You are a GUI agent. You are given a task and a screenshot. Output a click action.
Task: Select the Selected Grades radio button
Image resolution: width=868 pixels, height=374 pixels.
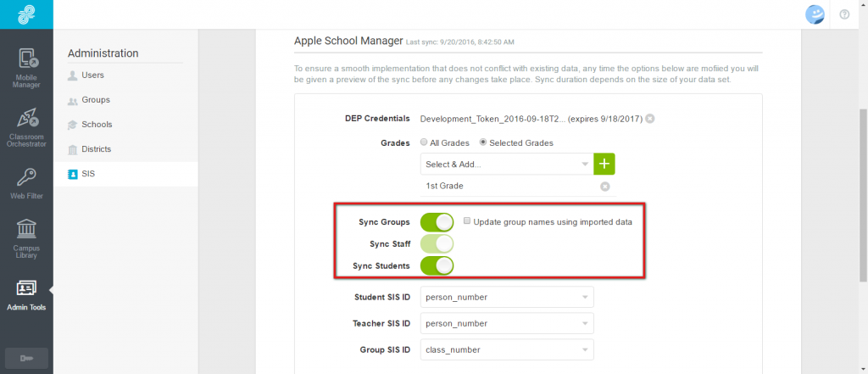pyautogui.click(x=483, y=142)
